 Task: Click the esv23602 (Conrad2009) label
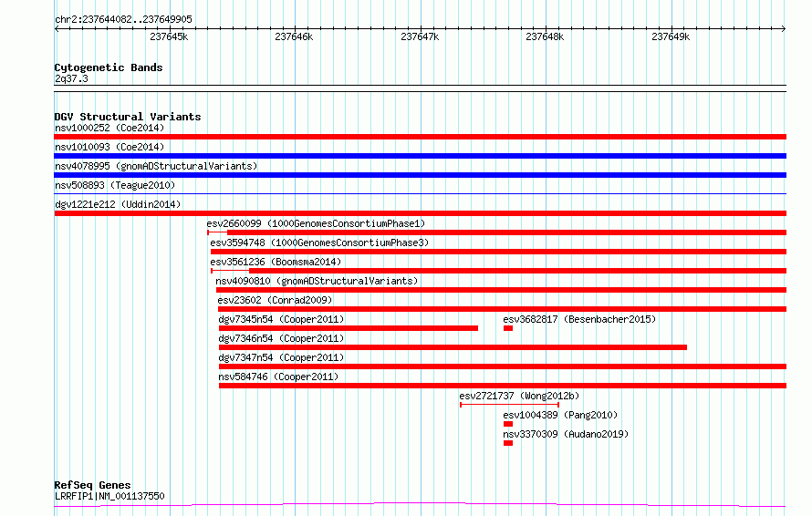(275, 300)
